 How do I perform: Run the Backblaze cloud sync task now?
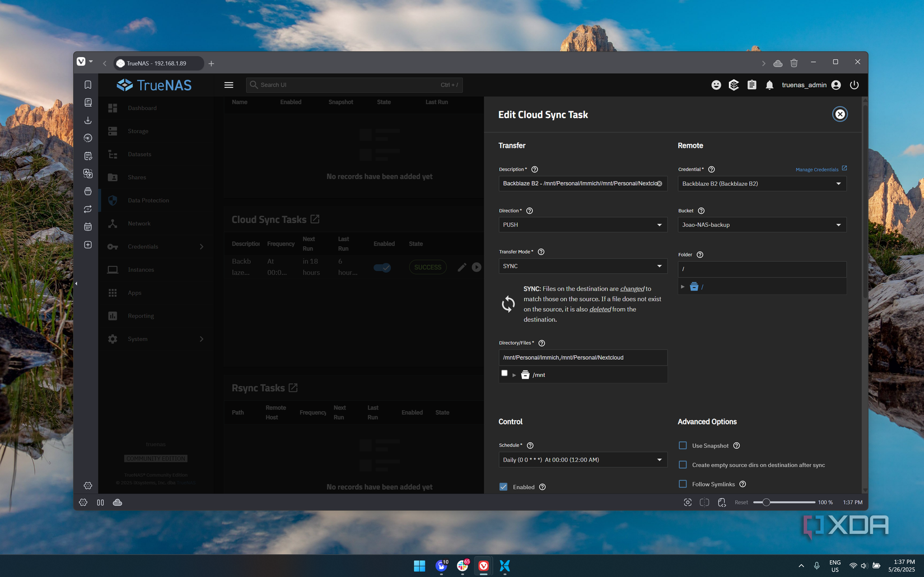click(x=477, y=268)
